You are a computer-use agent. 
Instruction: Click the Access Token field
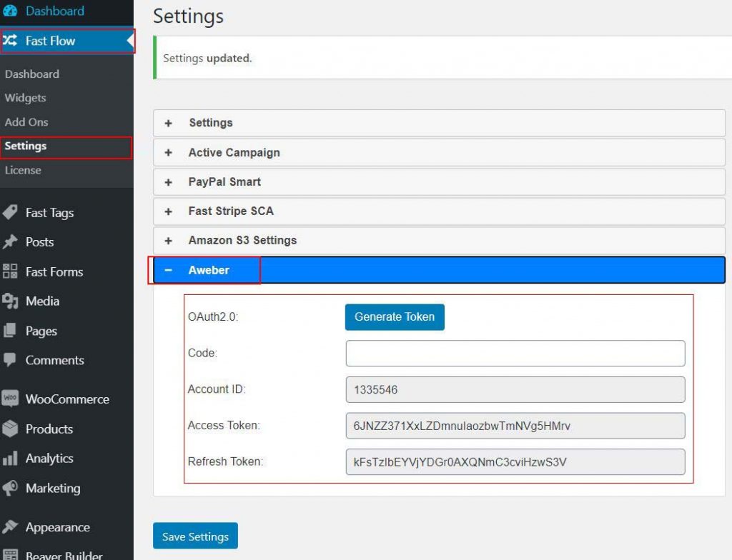click(515, 426)
